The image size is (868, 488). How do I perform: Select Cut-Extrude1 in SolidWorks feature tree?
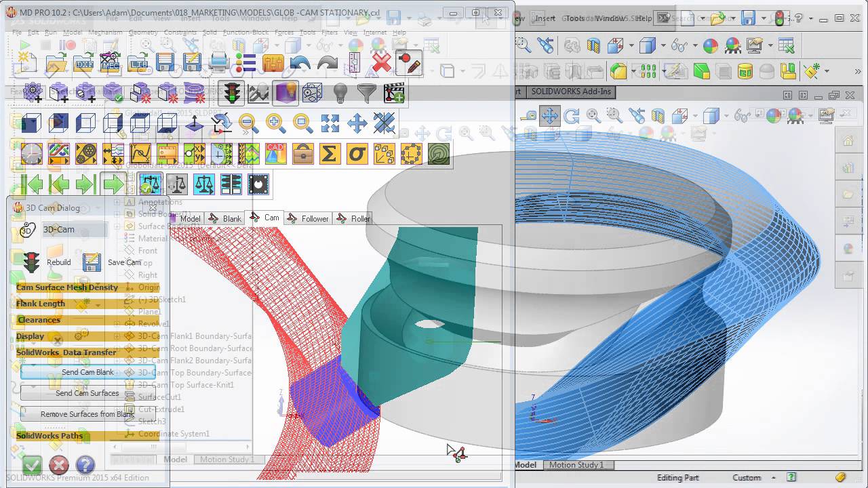(161, 409)
